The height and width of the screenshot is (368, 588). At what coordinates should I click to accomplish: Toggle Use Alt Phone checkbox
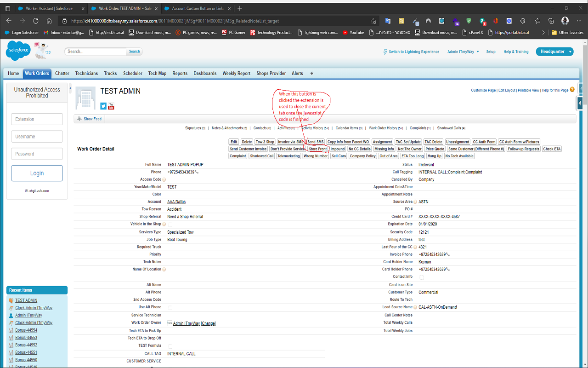pos(170,307)
